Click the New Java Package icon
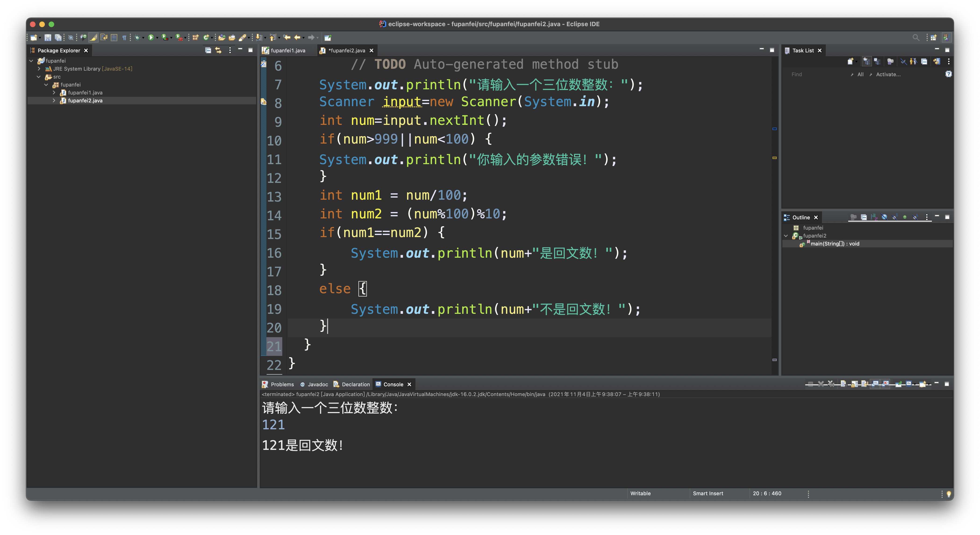The width and height of the screenshot is (980, 535). 196,37
